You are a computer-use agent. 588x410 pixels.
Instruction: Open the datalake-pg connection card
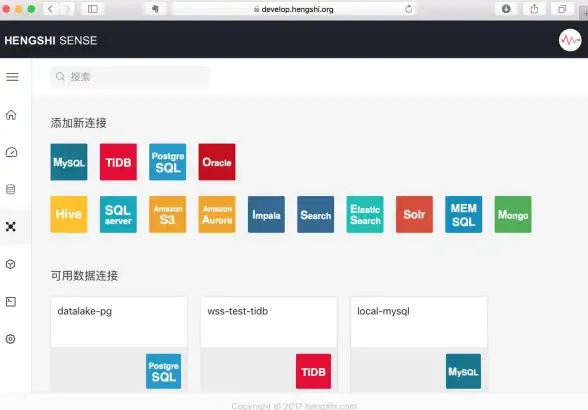[x=119, y=344]
